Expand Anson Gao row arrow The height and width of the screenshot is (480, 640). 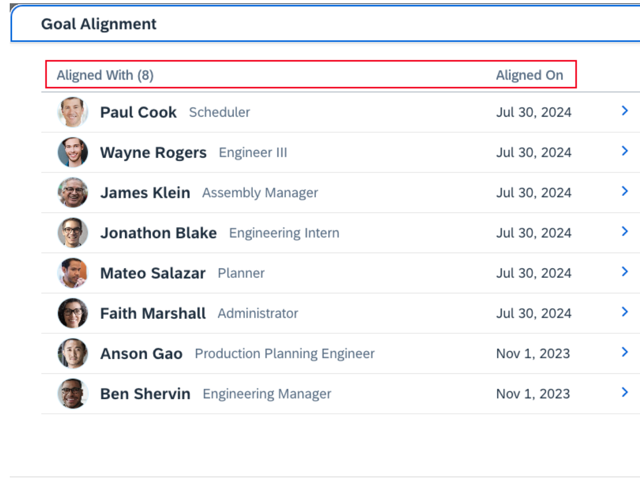tap(624, 352)
